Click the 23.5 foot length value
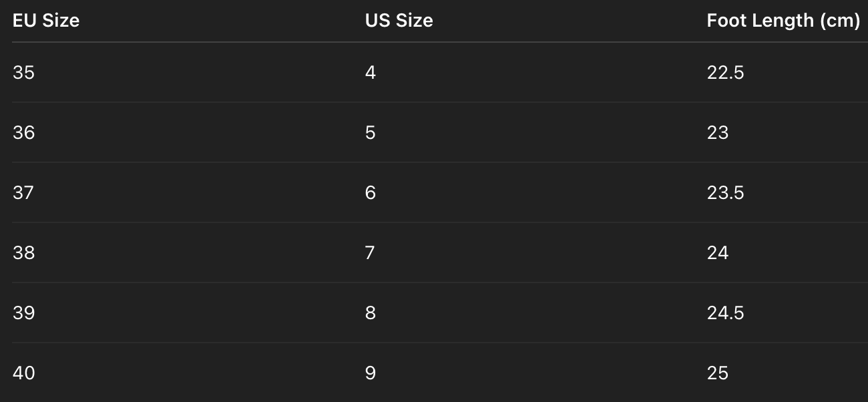 coord(725,192)
